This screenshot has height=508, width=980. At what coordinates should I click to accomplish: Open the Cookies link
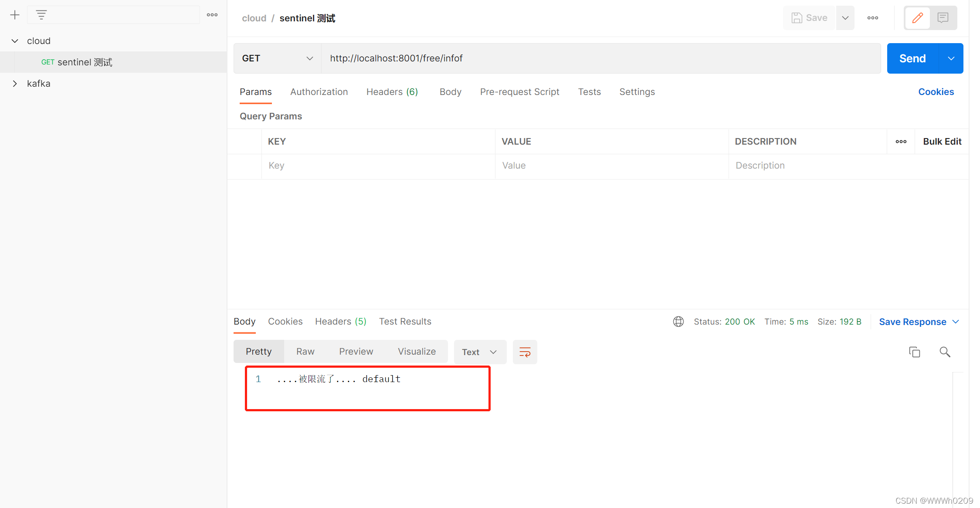click(x=936, y=92)
